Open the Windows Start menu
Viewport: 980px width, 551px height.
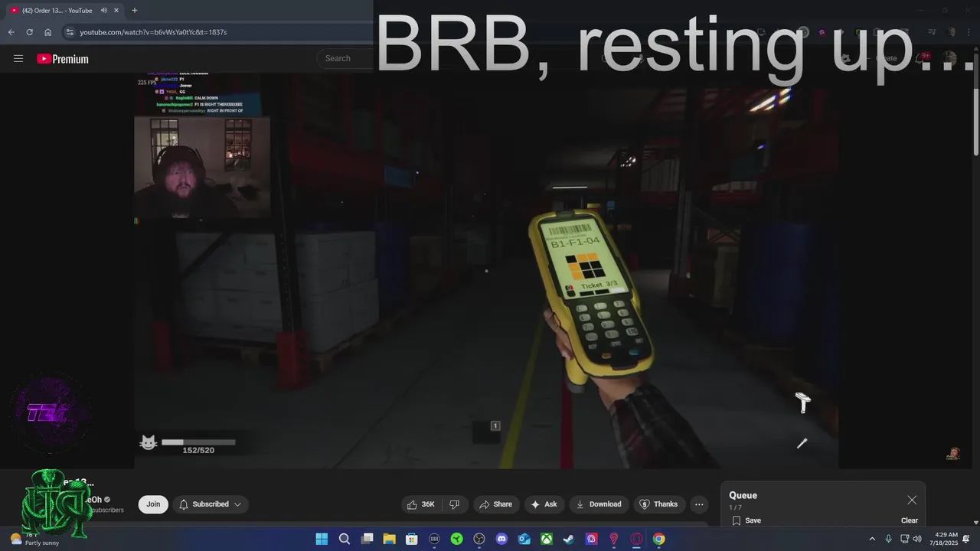pyautogui.click(x=322, y=539)
